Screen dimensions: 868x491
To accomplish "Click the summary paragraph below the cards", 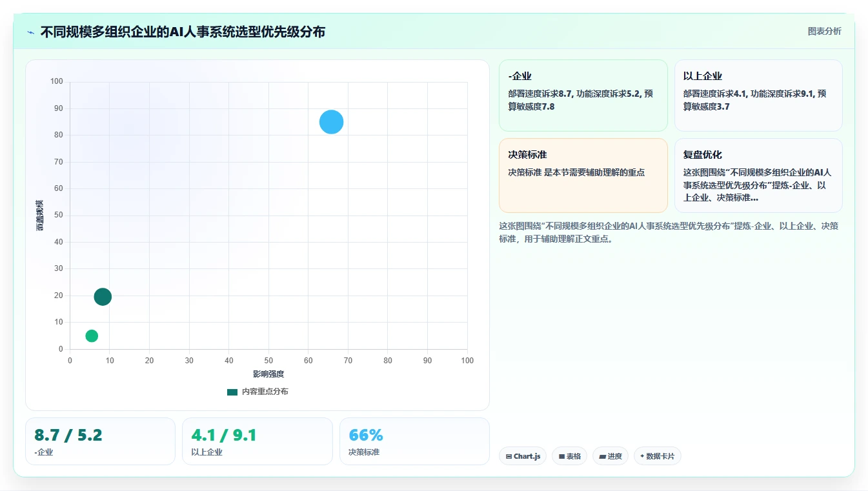I will [x=668, y=232].
